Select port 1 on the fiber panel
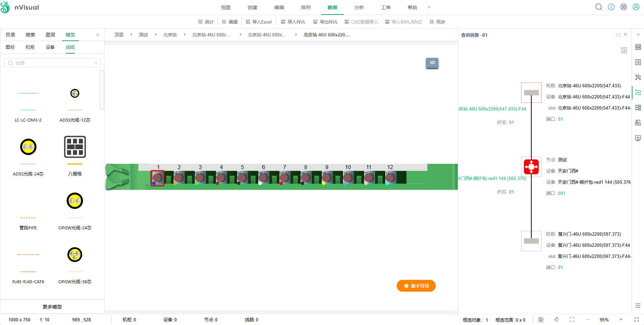Screen dimensions: 644x325 [x=157, y=178]
